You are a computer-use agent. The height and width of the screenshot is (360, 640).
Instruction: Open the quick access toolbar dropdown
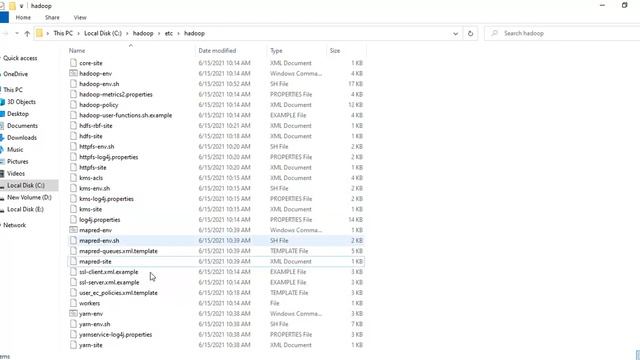pos(21,6)
